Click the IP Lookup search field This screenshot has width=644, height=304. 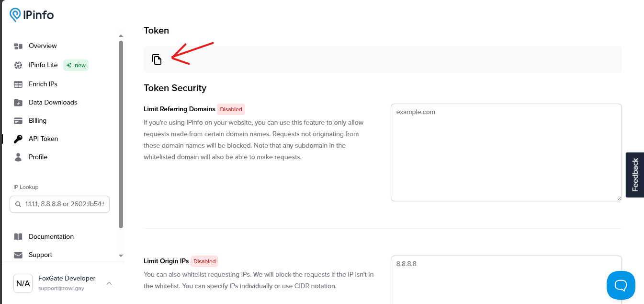[x=60, y=204]
